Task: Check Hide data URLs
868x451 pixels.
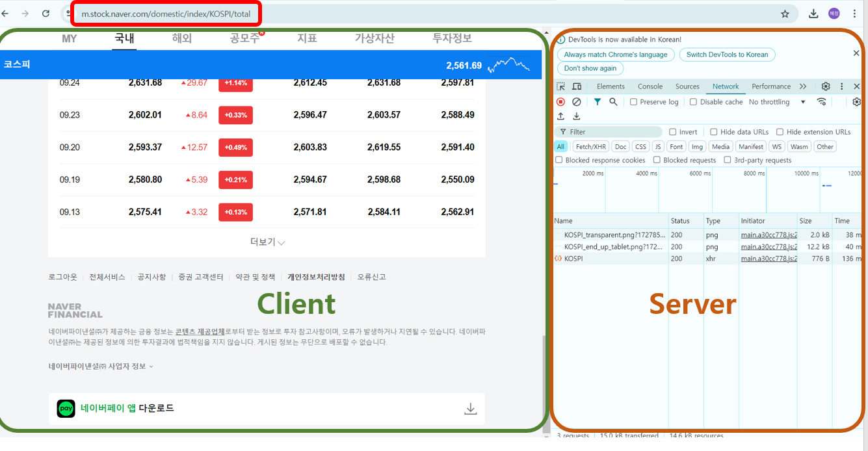Action: coord(714,132)
